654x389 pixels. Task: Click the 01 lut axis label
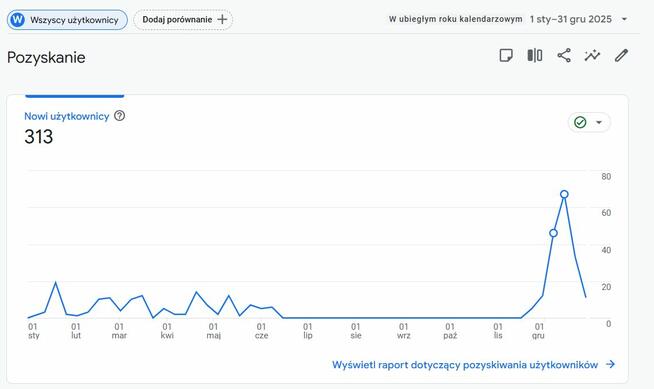coord(75,331)
